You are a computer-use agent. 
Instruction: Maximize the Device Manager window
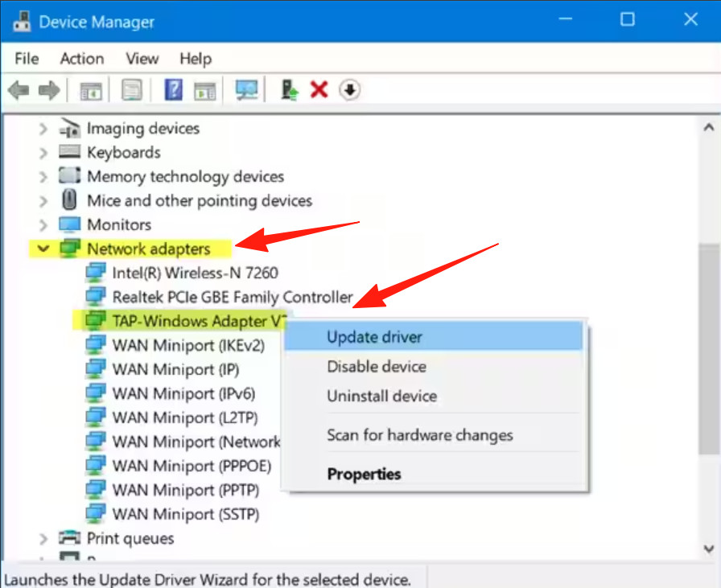click(627, 19)
